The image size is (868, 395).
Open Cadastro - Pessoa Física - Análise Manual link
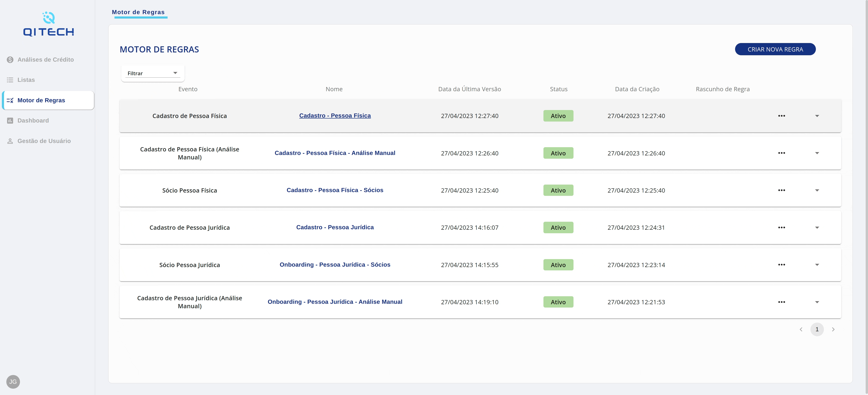[335, 153]
